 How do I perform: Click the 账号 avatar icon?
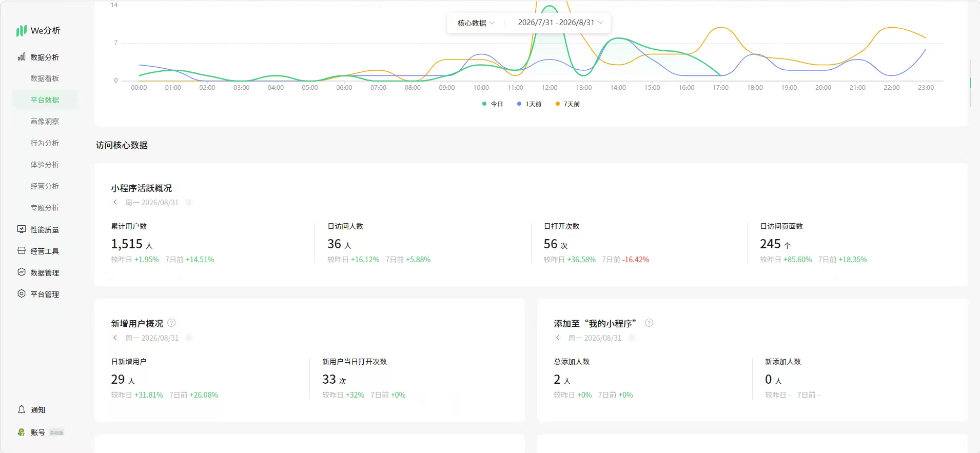(21, 432)
